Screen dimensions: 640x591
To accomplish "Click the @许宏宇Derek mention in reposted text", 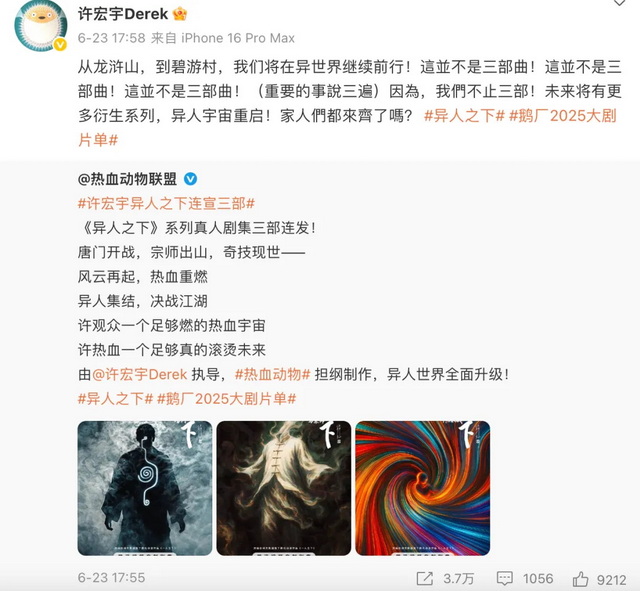I will click(x=140, y=374).
